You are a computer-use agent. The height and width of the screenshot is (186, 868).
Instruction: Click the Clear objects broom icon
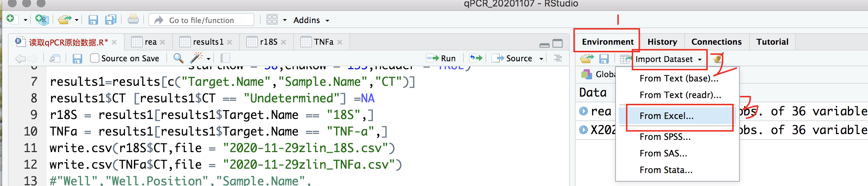717,58
